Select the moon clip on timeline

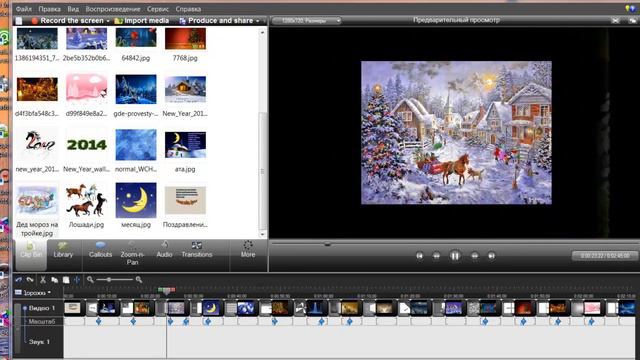pos(211,309)
